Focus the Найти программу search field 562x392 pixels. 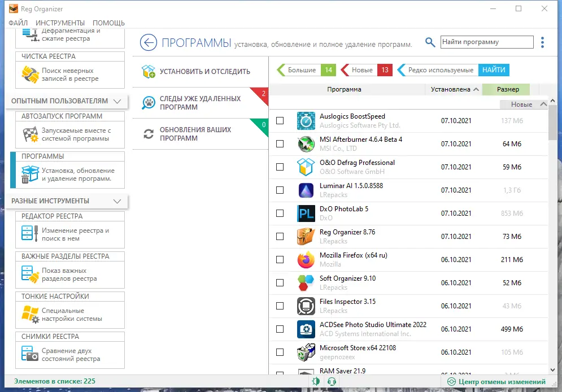tap(487, 42)
